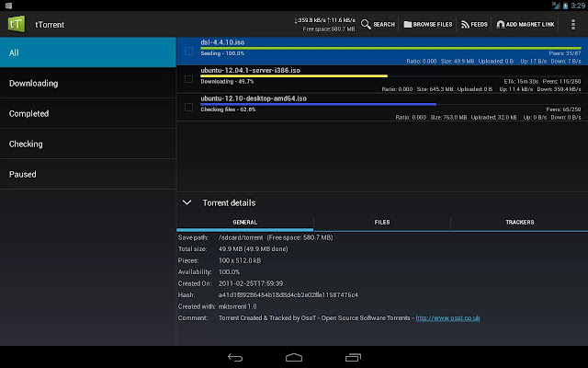Click the tTorrent title text

tap(50, 25)
